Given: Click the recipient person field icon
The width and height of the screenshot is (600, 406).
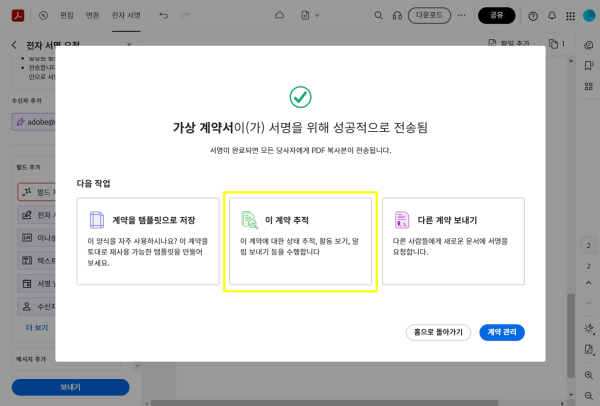Looking at the screenshot, I should tap(27, 307).
